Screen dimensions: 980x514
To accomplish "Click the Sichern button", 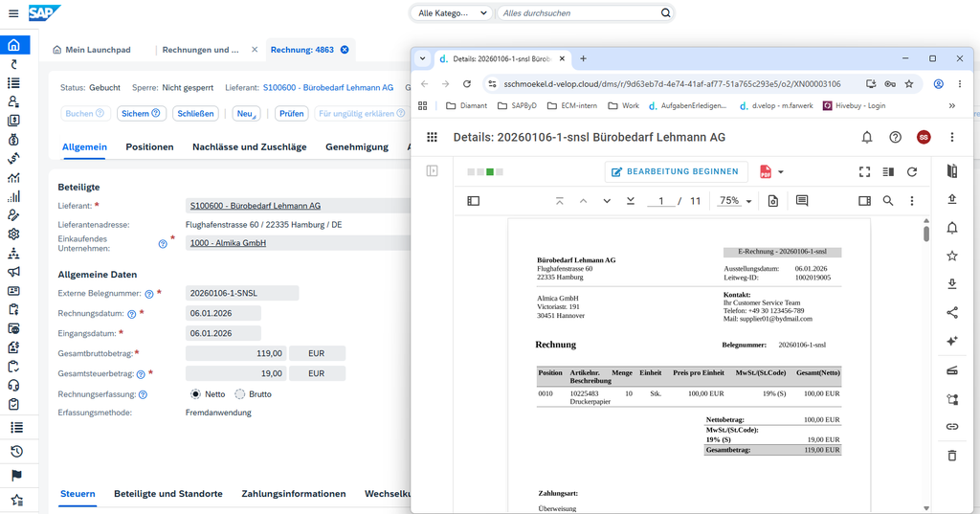I will click(141, 113).
